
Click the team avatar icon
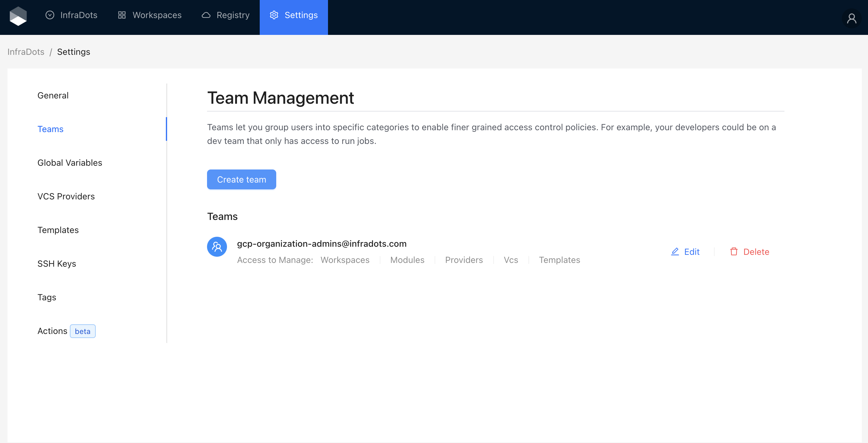[217, 247]
